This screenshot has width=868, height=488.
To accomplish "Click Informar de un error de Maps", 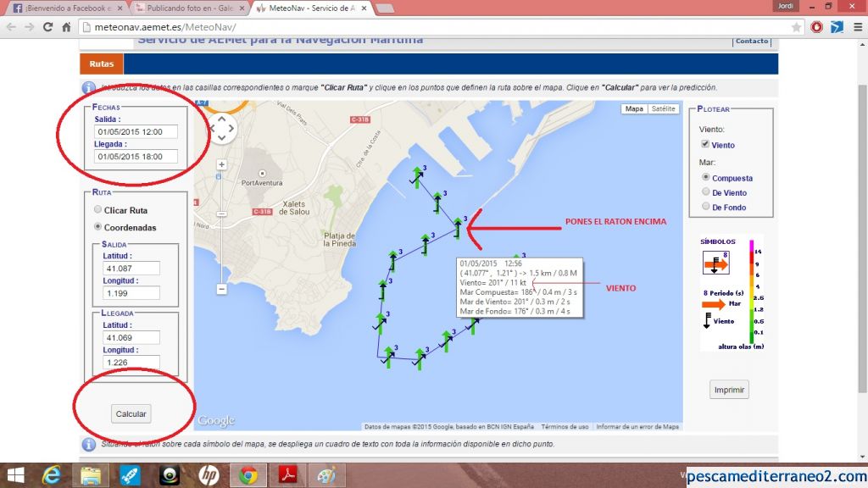I will click(637, 427).
